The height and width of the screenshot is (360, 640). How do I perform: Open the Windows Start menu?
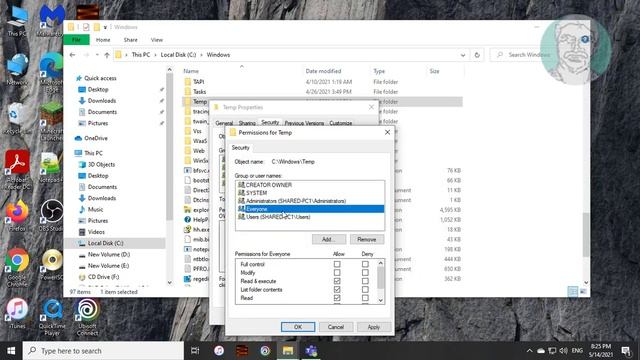(x=11, y=351)
